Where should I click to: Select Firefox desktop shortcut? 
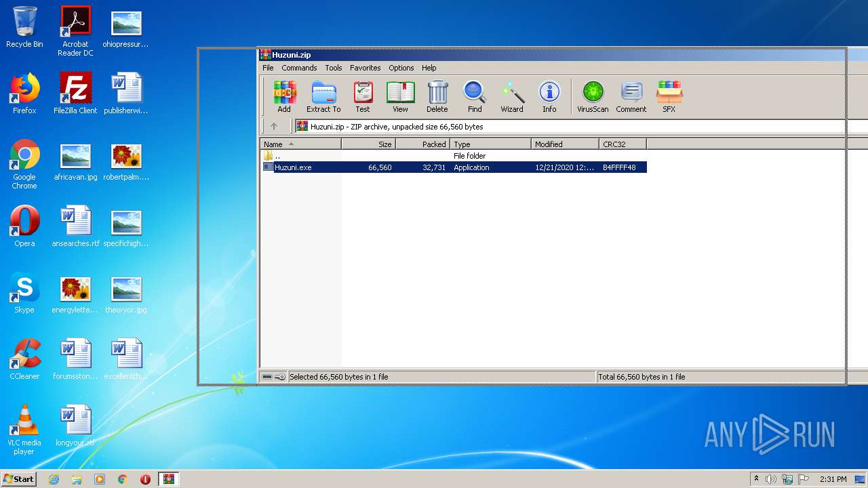coord(24,94)
